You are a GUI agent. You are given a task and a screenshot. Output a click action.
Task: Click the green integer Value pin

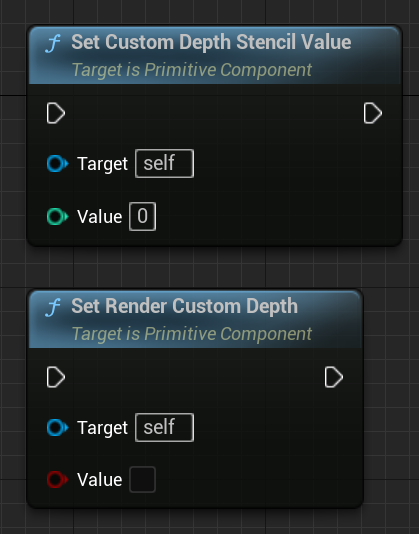click(x=57, y=217)
